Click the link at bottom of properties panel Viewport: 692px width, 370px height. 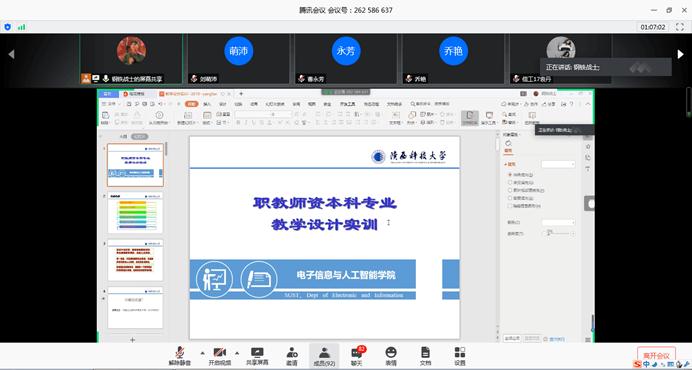pyautogui.click(x=556, y=339)
